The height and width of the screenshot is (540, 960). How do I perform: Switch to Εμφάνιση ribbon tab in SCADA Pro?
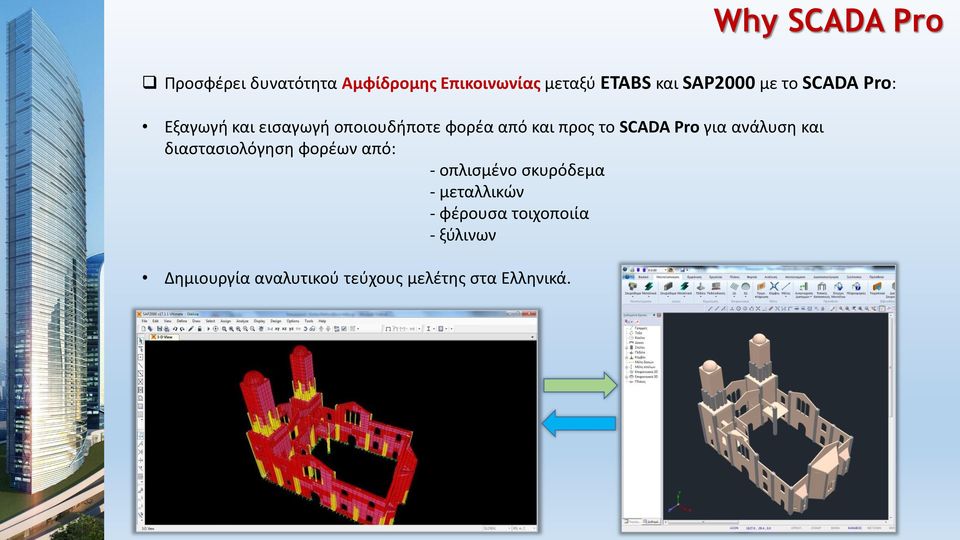[x=694, y=277]
